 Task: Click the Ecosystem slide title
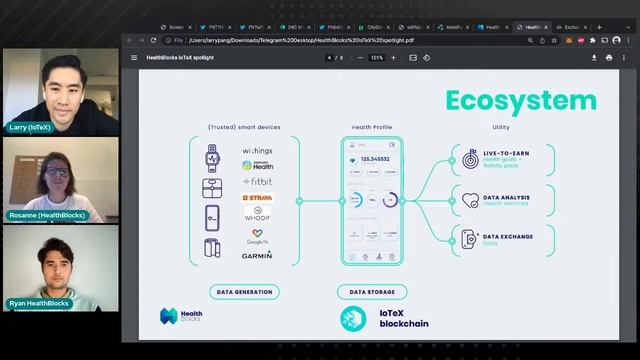click(521, 101)
